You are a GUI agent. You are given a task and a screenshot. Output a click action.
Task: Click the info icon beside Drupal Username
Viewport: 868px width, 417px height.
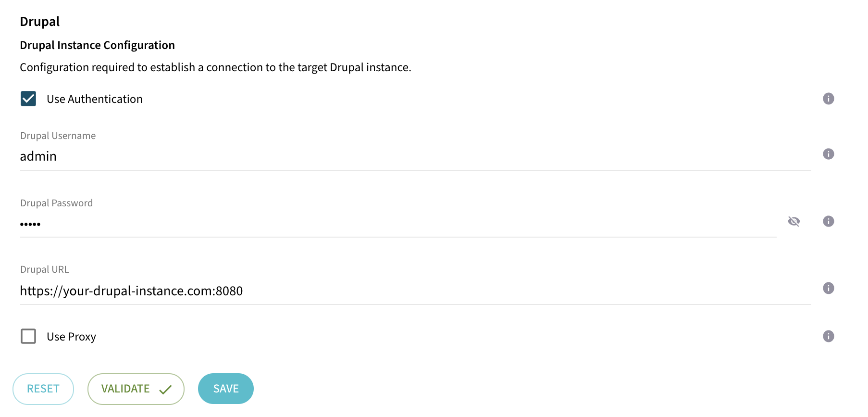click(x=829, y=154)
